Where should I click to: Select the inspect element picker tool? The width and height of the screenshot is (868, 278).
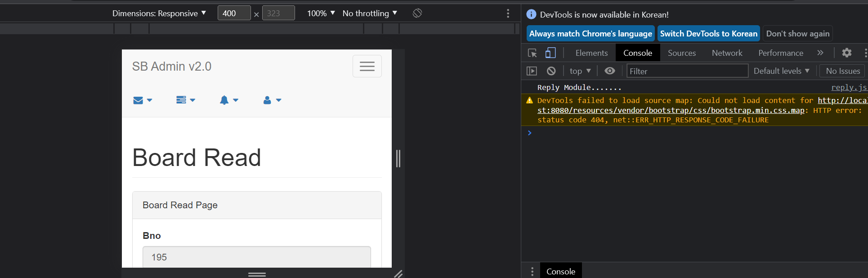[x=532, y=53]
